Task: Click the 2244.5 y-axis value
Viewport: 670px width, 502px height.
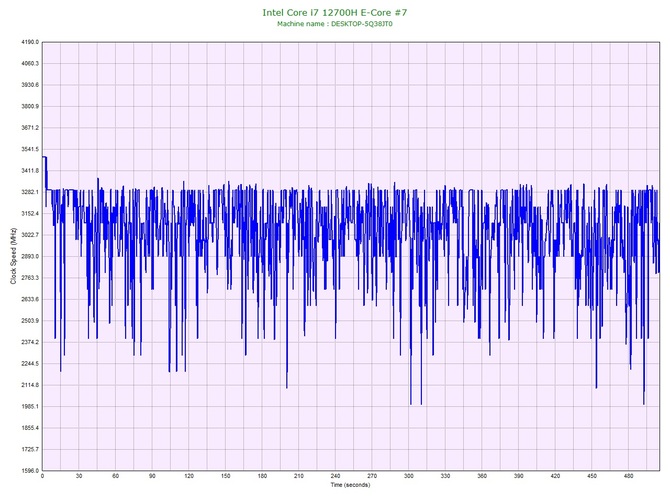Action: (30, 364)
